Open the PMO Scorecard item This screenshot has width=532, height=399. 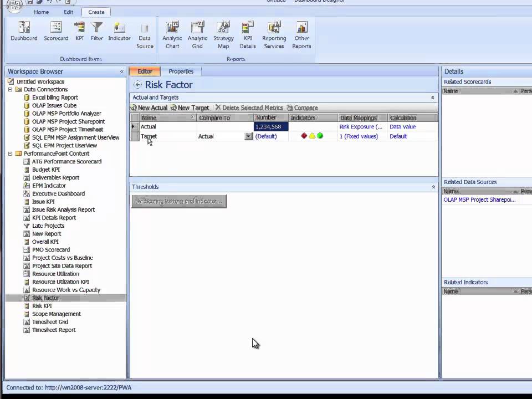(51, 250)
